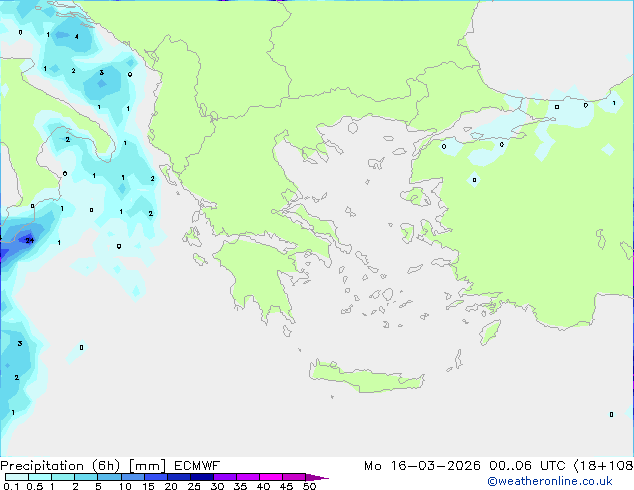Viewport: 634px width, 490px height.
Task: Click the 15–20 mm legend color box
Action: (155, 477)
